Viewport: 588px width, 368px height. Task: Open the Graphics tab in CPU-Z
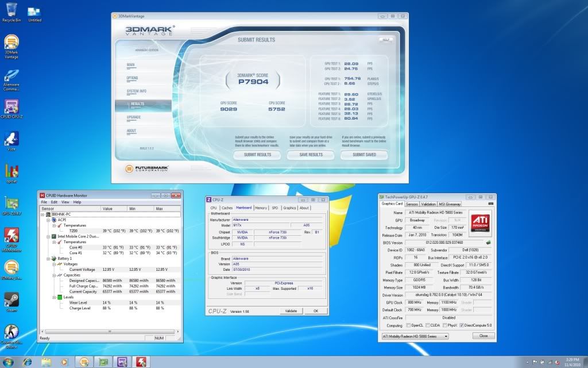tap(289, 208)
